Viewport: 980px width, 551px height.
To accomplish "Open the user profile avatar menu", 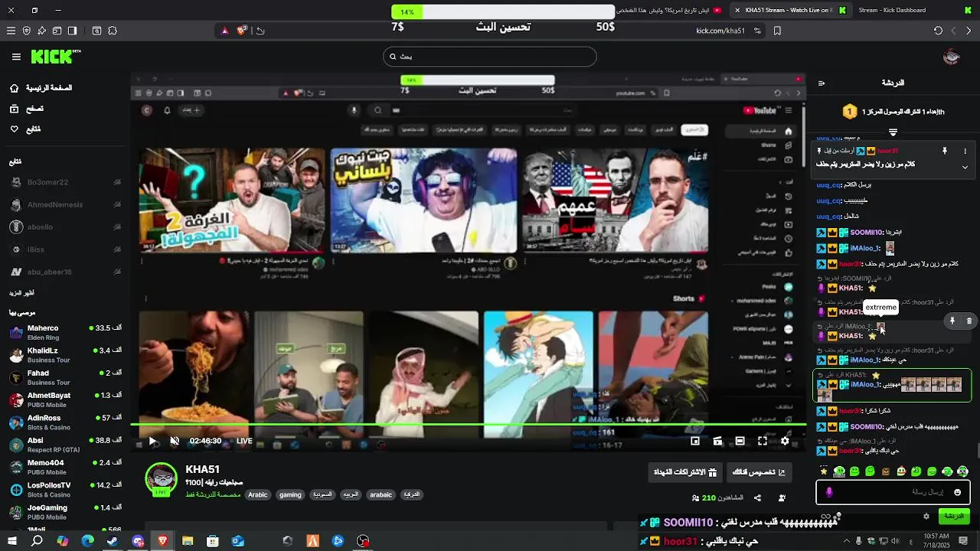I will pyautogui.click(x=952, y=57).
